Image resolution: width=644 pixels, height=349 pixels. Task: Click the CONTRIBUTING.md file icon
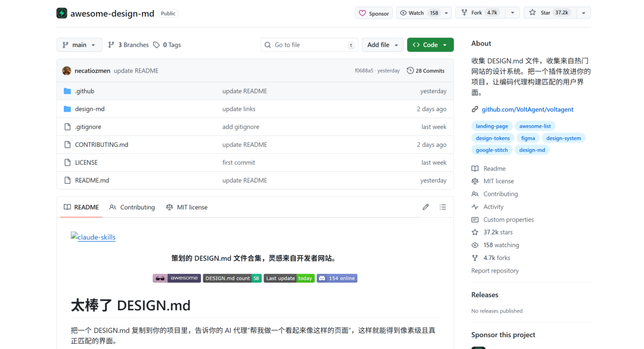pos(67,145)
